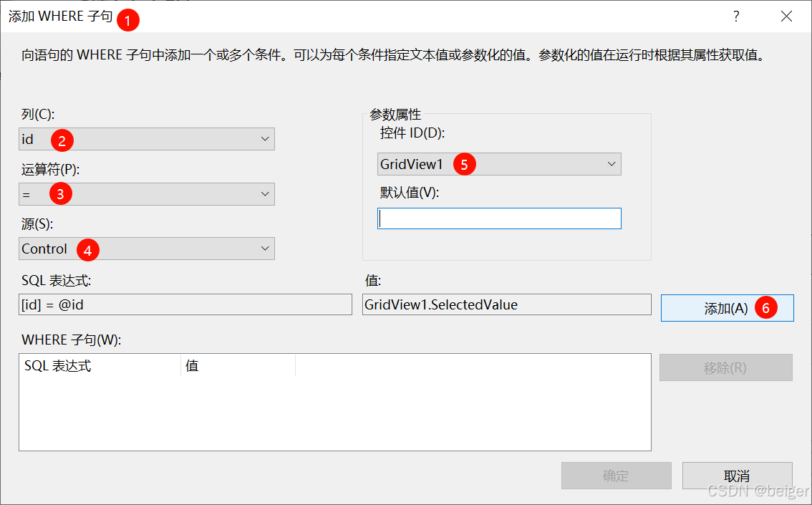Click the WHERE 子句(W): label
The width and height of the screenshot is (812, 505).
coord(72,340)
